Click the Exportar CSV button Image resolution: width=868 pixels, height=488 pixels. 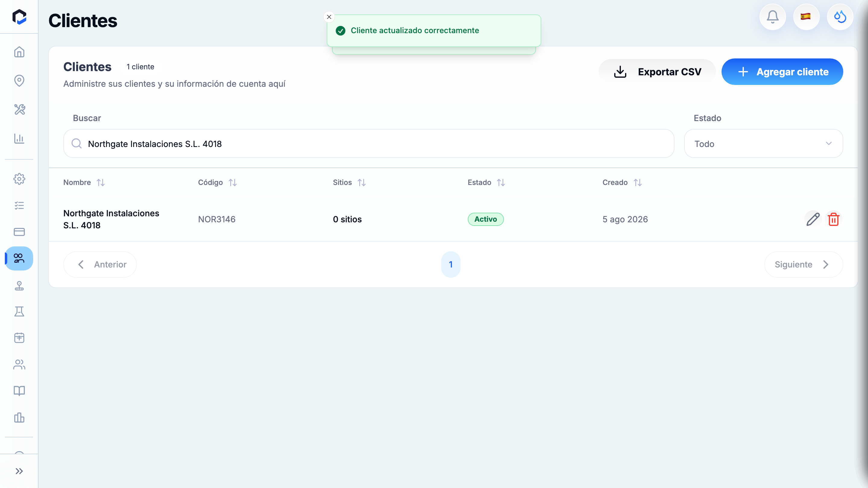click(x=657, y=72)
